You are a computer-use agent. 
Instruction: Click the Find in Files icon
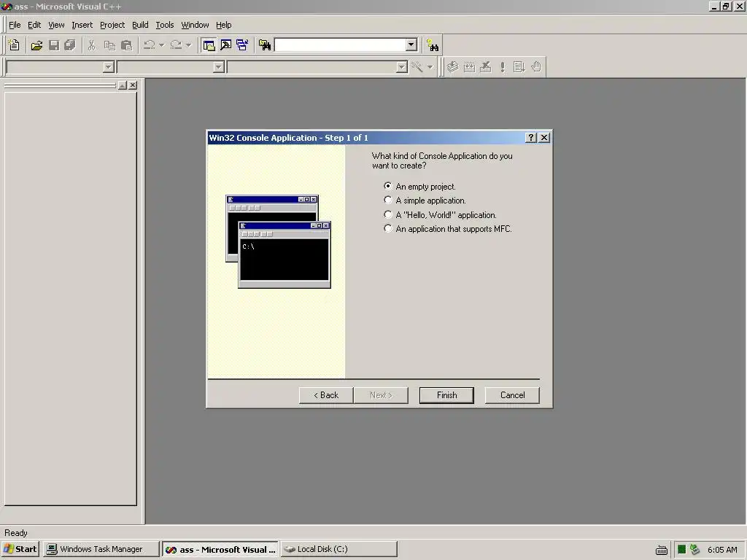click(264, 45)
